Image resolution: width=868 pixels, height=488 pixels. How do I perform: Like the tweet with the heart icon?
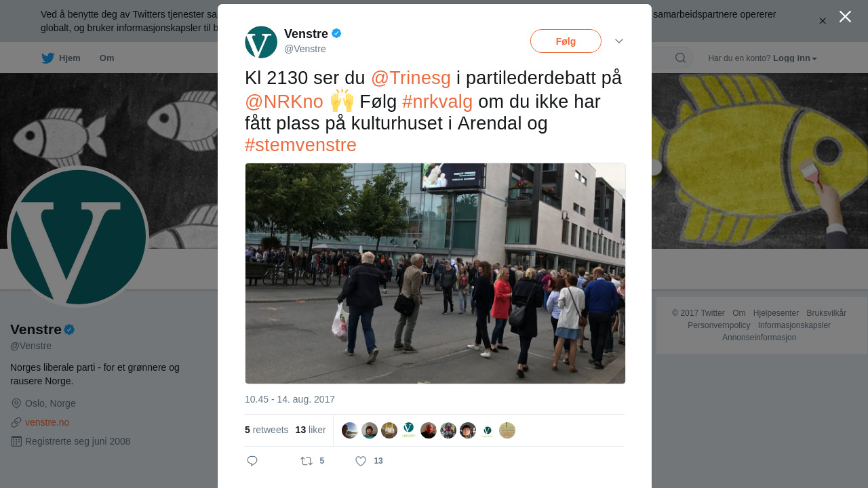pyautogui.click(x=361, y=461)
